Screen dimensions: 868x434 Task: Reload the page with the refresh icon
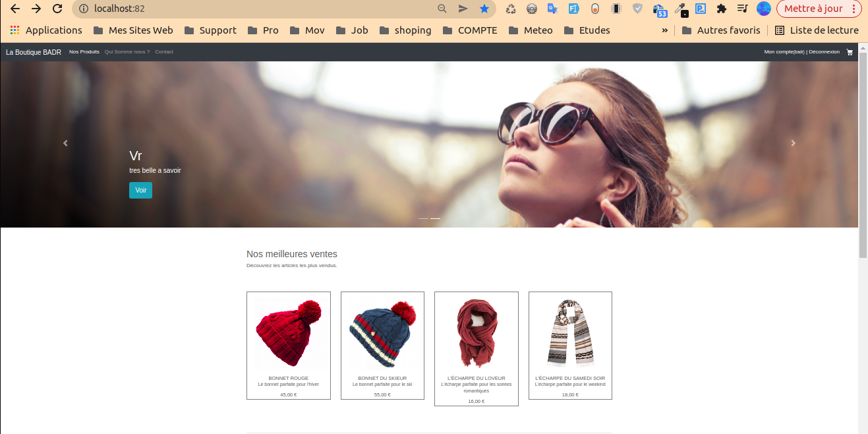click(x=57, y=9)
